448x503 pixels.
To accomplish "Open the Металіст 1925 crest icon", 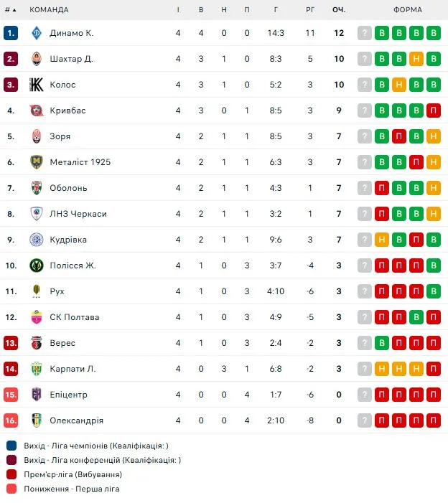I will (37, 162).
